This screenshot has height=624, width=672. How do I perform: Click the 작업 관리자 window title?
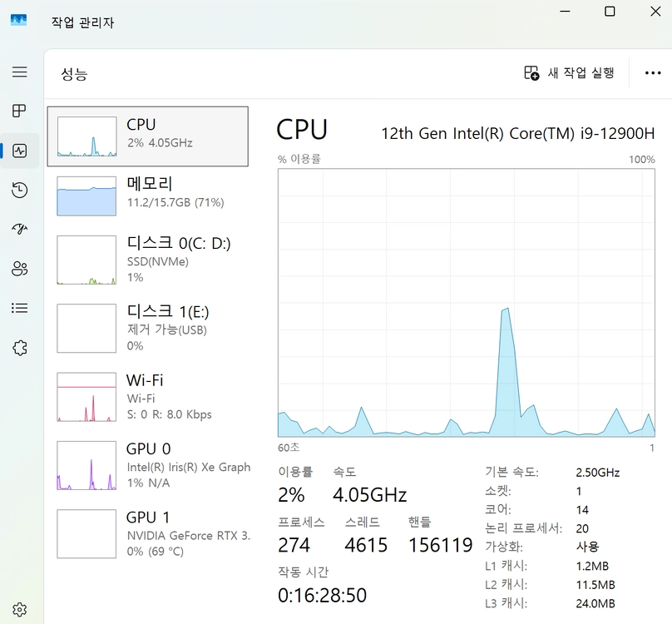pyautogui.click(x=82, y=22)
